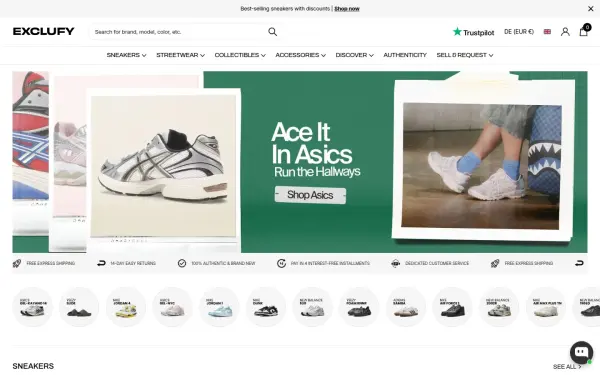The image size is (600, 375).
Task: Close the announcement bar with X
Action: [590, 8]
